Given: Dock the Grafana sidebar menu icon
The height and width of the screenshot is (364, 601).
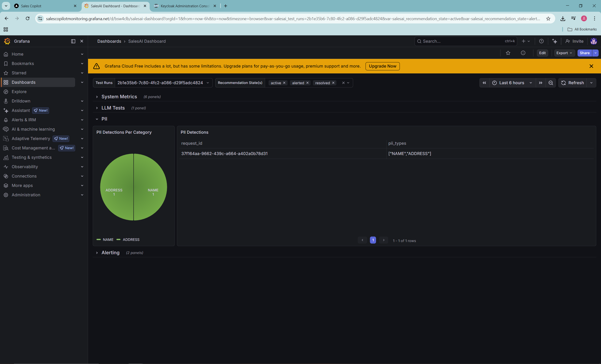Looking at the screenshot, I should 73,41.
